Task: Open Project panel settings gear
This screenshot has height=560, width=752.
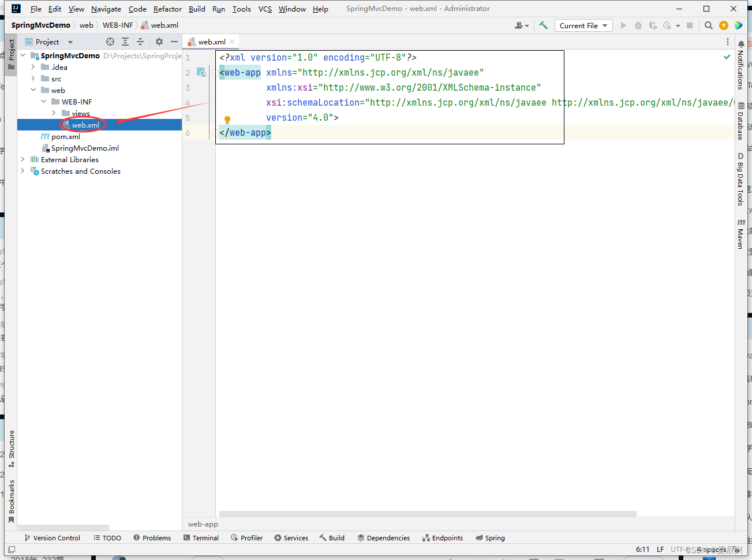Action: click(159, 42)
